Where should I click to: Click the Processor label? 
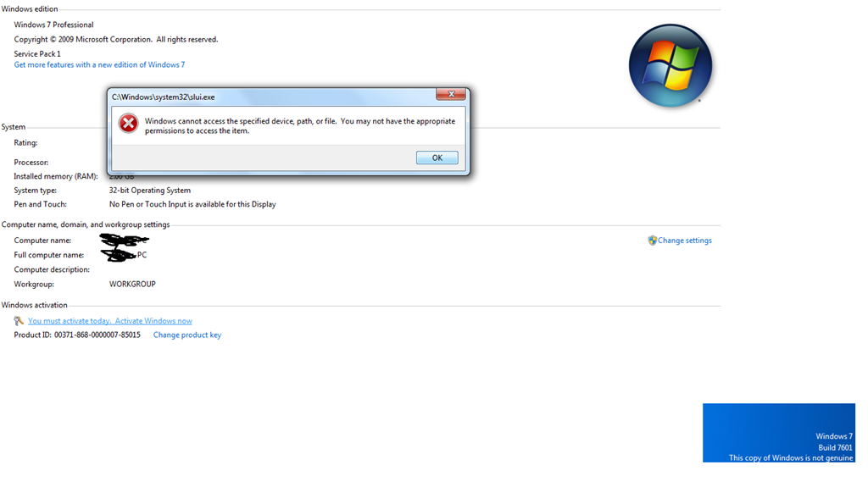pyautogui.click(x=31, y=162)
